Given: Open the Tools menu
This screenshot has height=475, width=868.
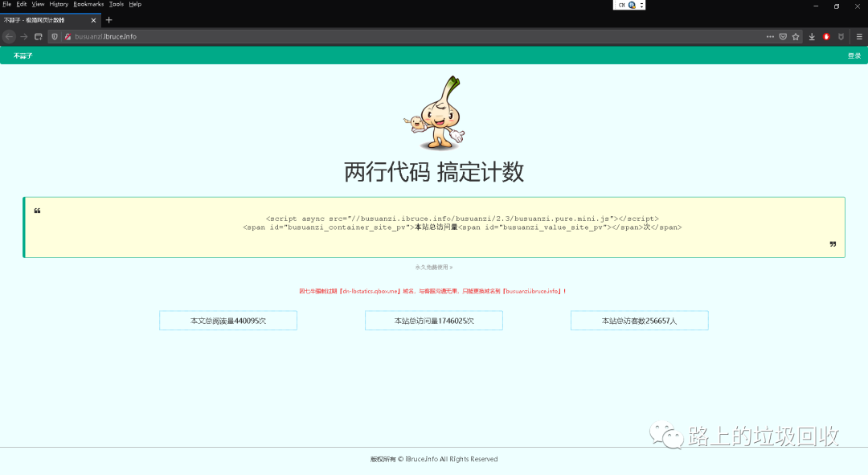Looking at the screenshot, I should pos(117,4).
